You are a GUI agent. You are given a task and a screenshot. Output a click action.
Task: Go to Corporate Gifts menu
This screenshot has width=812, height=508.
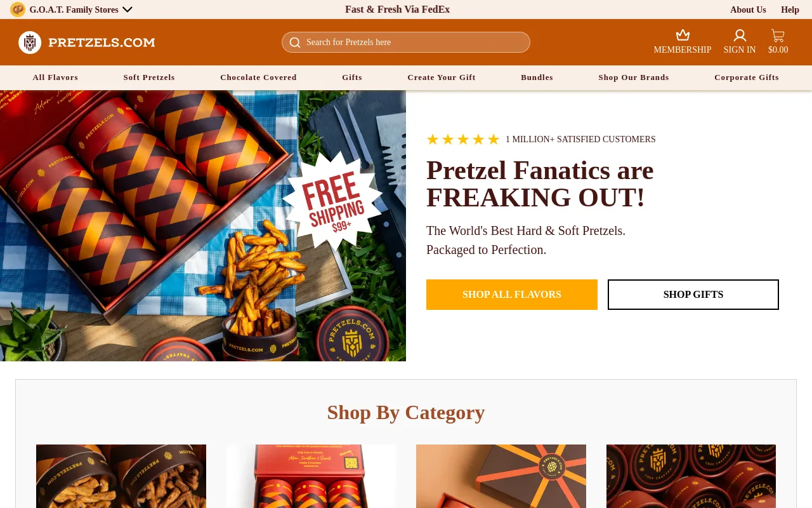[747, 77]
